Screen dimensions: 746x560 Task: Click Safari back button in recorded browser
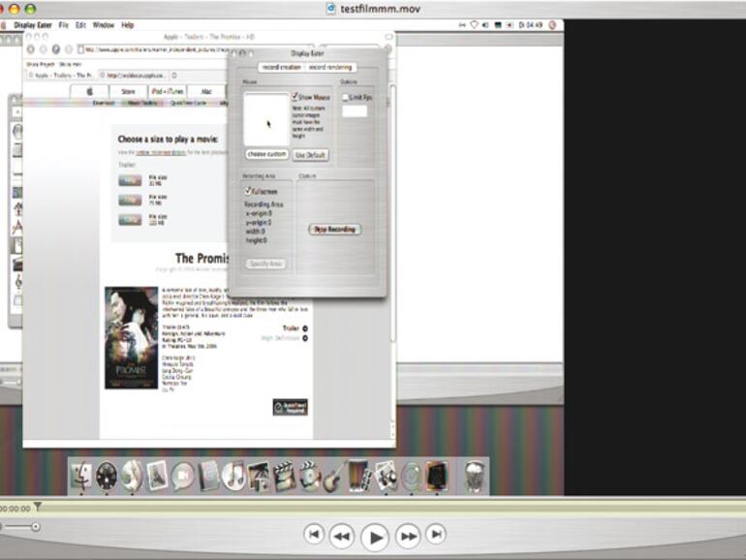pyautogui.click(x=31, y=49)
